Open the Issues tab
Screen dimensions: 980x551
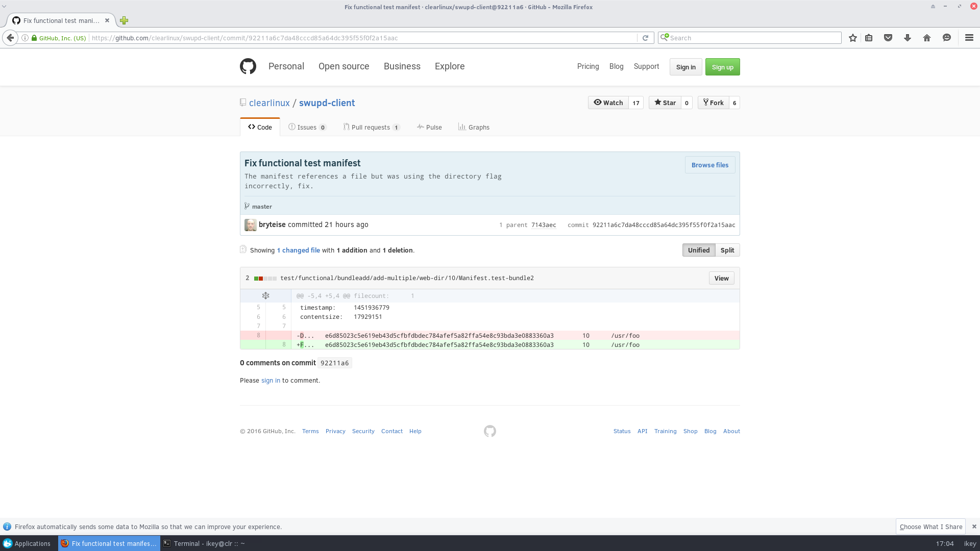tap(307, 127)
